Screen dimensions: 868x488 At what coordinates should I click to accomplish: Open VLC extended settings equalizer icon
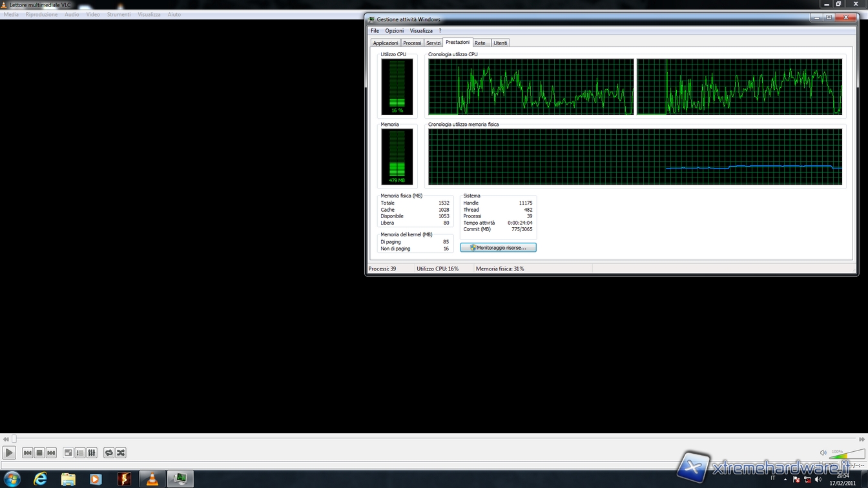pos(92,453)
